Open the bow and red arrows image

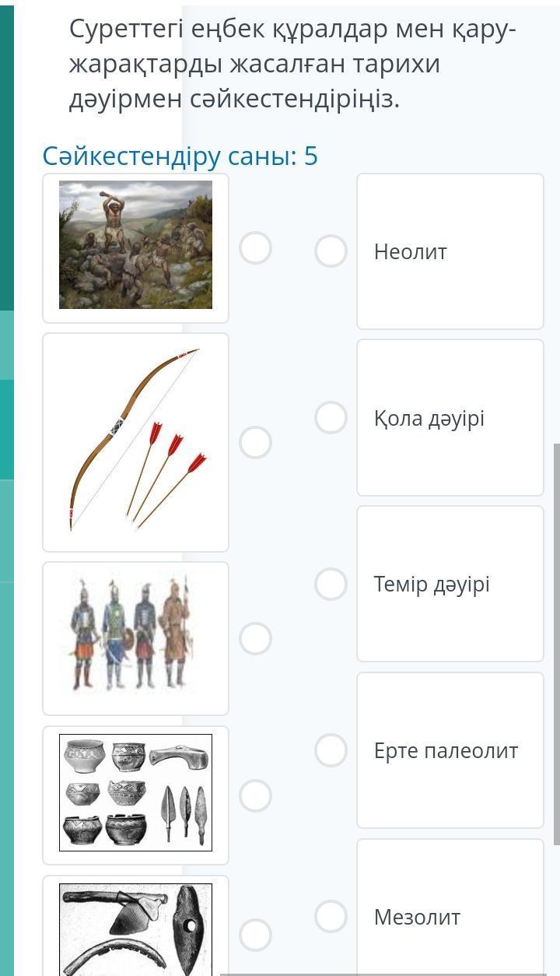[x=135, y=441]
